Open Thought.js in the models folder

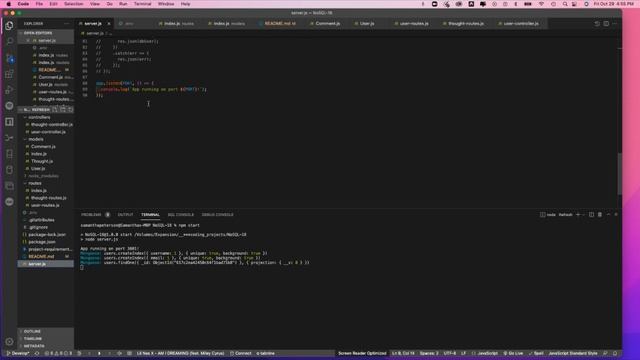coord(42,161)
